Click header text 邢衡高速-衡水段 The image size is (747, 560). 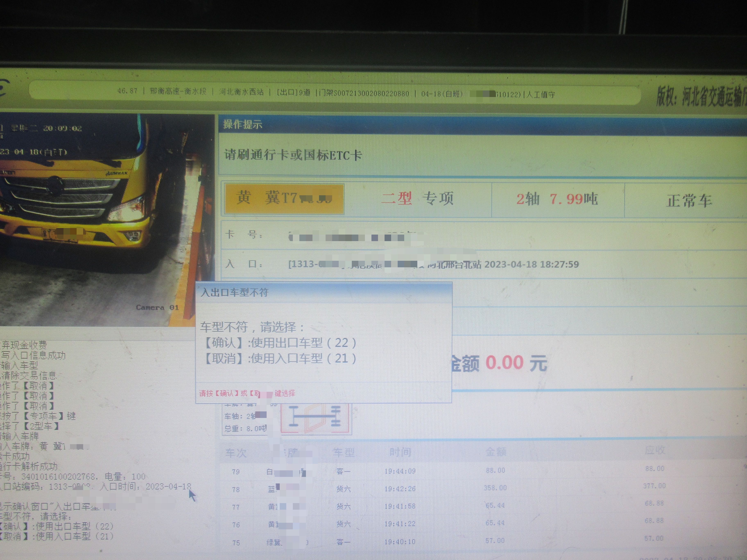(178, 91)
